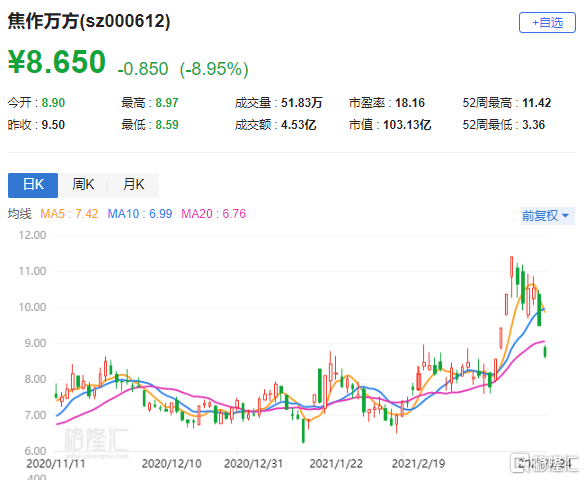This screenshot has width=585, height=480.
Task: Click the latest green candlestick near 9.00
Action: click(x=545, y=352)
